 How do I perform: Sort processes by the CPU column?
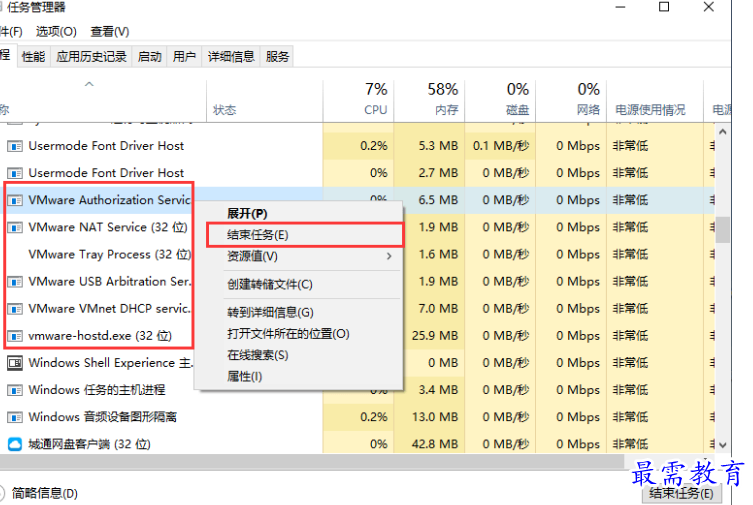[x=358, y=100]
